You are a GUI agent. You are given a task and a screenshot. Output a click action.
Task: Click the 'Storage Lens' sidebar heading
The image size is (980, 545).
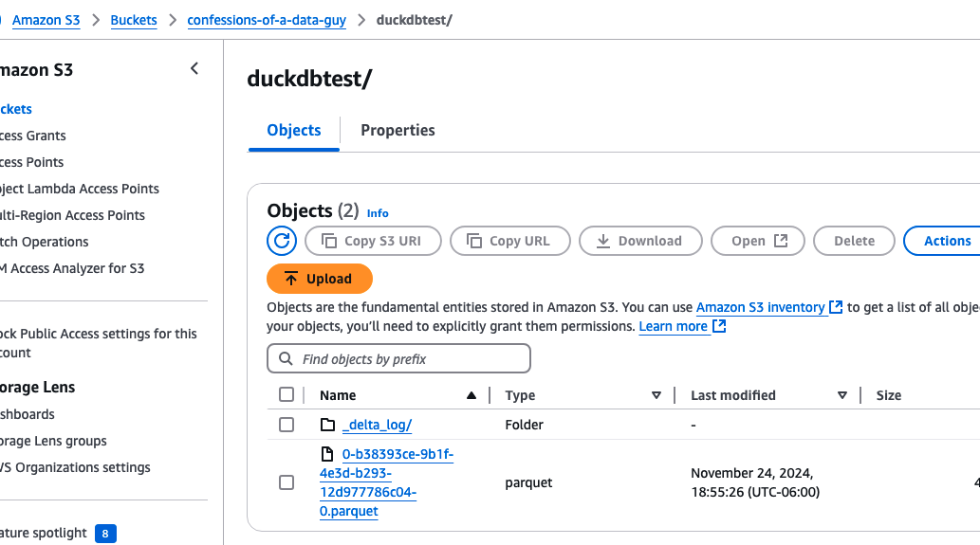coord(38,387)
